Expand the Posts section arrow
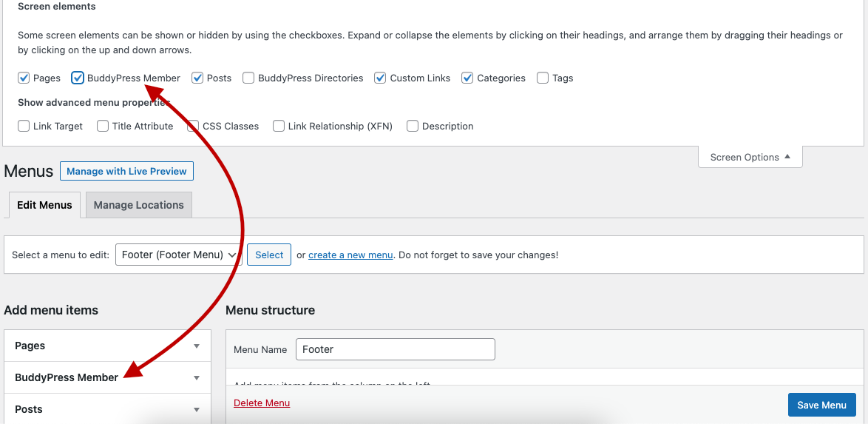The height and width of the screenshot is (424, 868). point(197,410)
